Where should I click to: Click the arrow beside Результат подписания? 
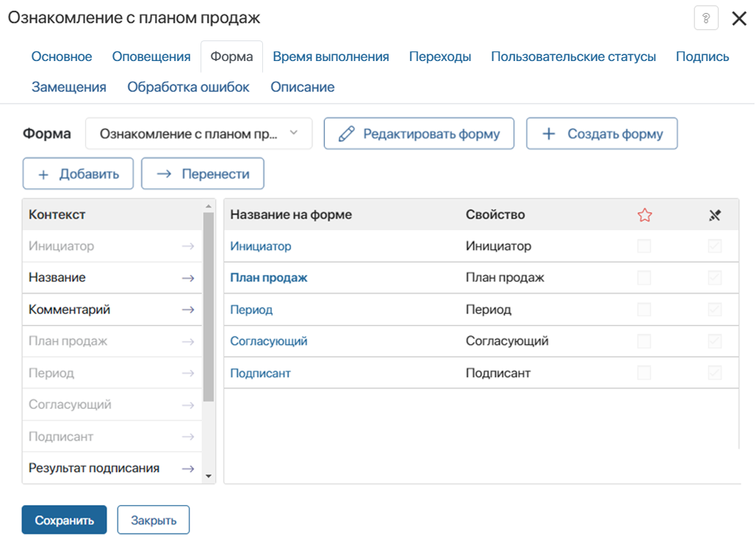coord(188,468)
